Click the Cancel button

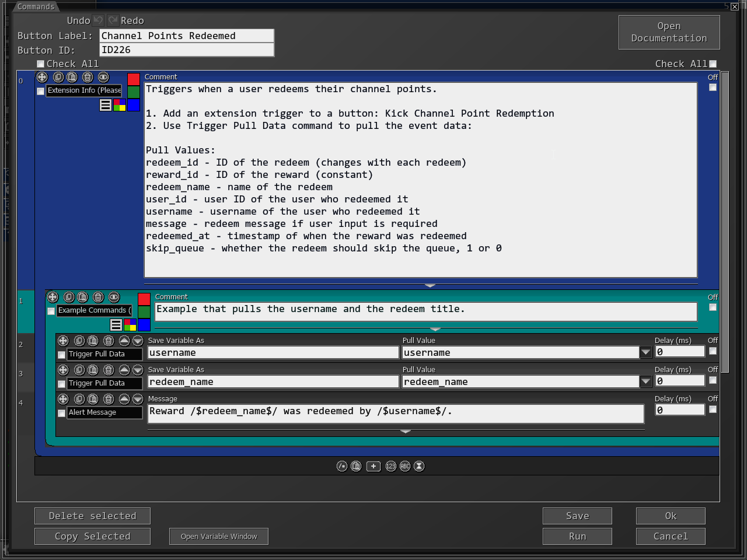point(671,536)
